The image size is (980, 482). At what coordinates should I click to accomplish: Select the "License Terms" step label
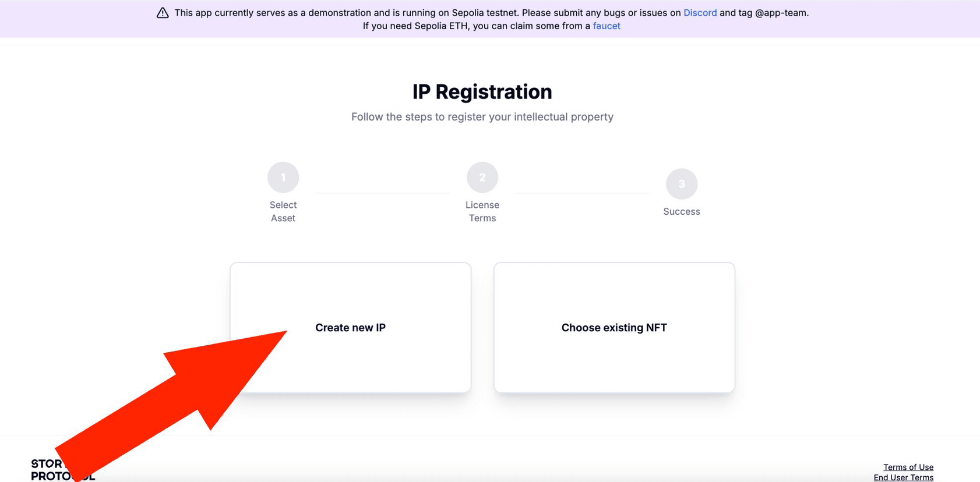click(482, 211)
